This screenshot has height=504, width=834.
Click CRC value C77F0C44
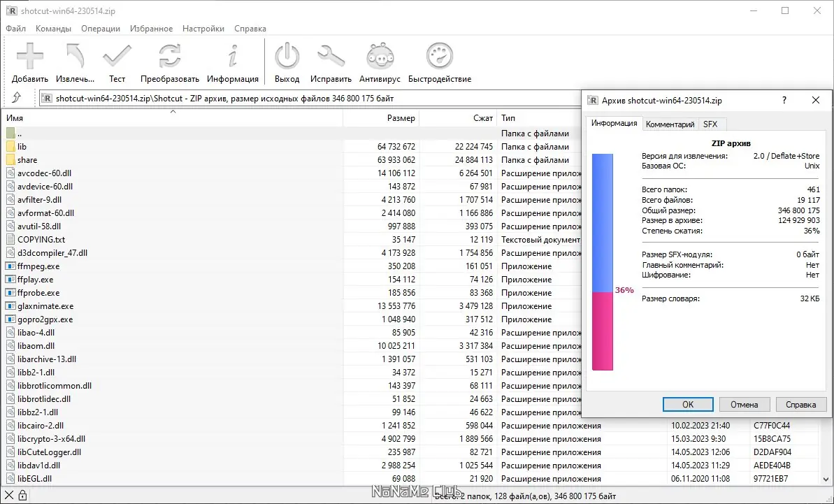(772, 426)
